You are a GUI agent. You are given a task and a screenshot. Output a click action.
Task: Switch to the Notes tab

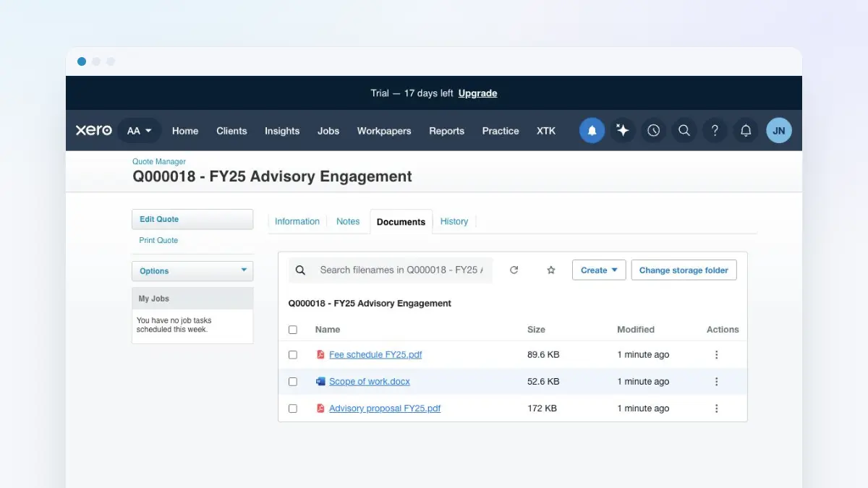coord(348,221)
